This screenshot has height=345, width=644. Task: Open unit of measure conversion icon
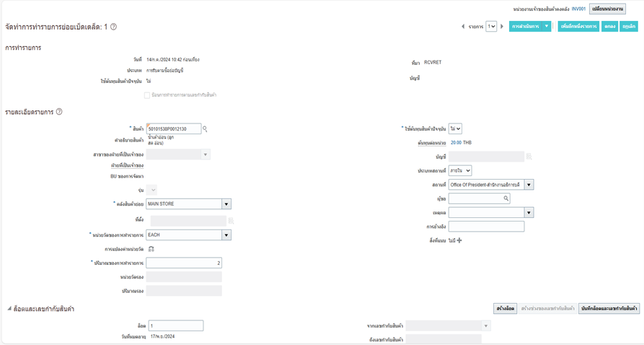coord(151,249)
